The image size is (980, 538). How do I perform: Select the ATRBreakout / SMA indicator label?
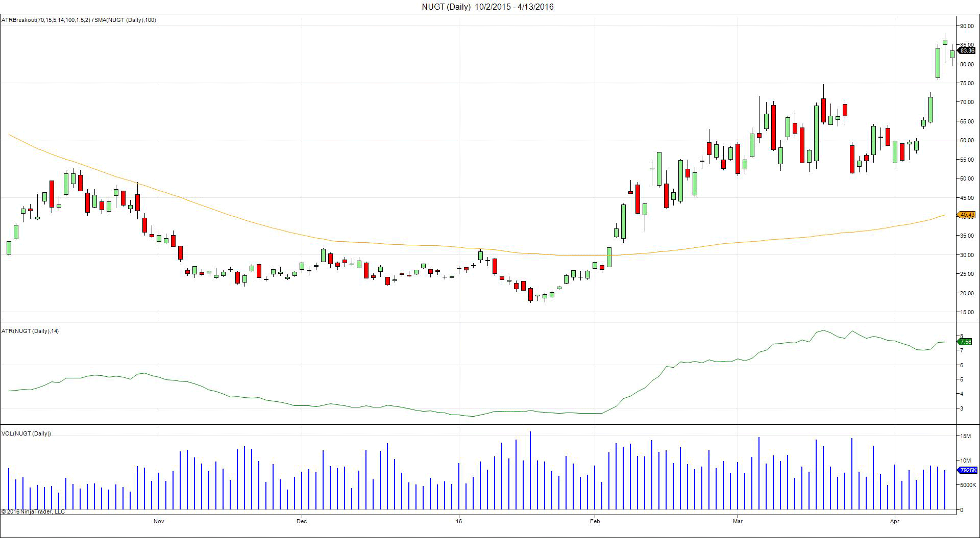[79, 20]
